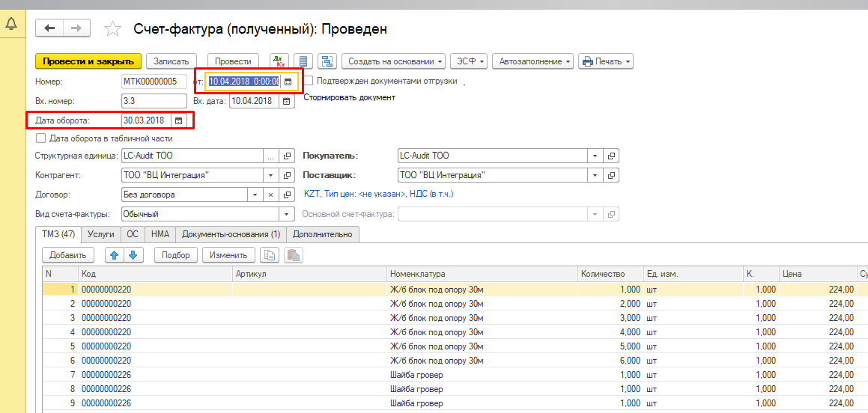Toggle Подтвержден документами отгрузки checkbox
Viewport: 868px width, 413px height.
pos(308,81)
